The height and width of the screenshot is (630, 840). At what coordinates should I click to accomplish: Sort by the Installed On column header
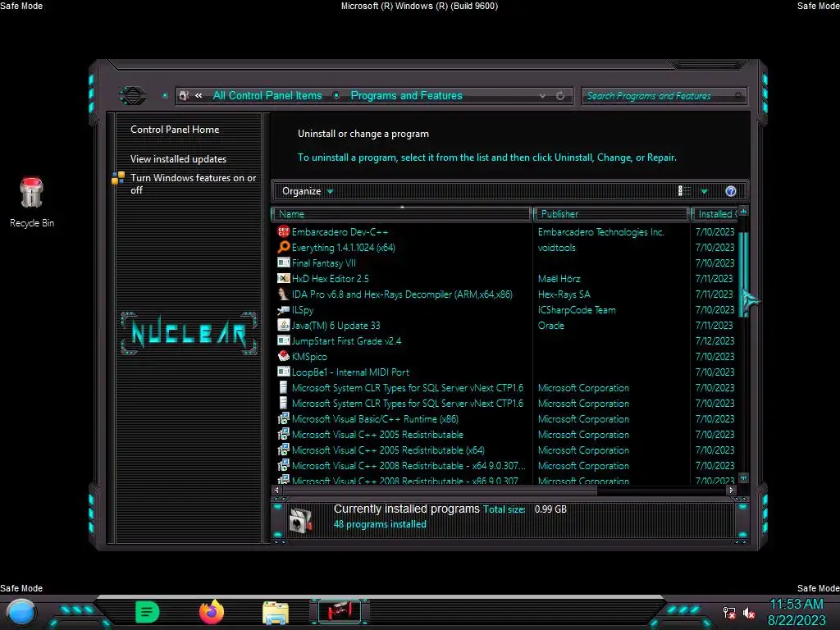point(714,214)
